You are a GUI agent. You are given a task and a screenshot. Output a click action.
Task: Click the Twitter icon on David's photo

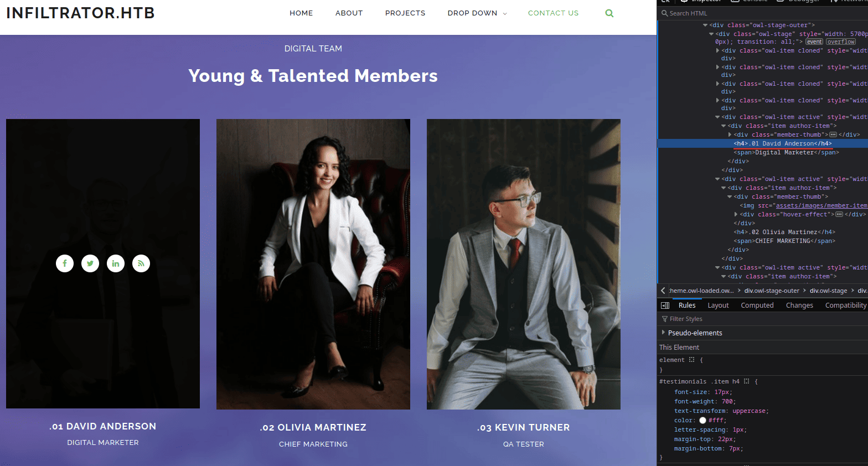(90, 263)
